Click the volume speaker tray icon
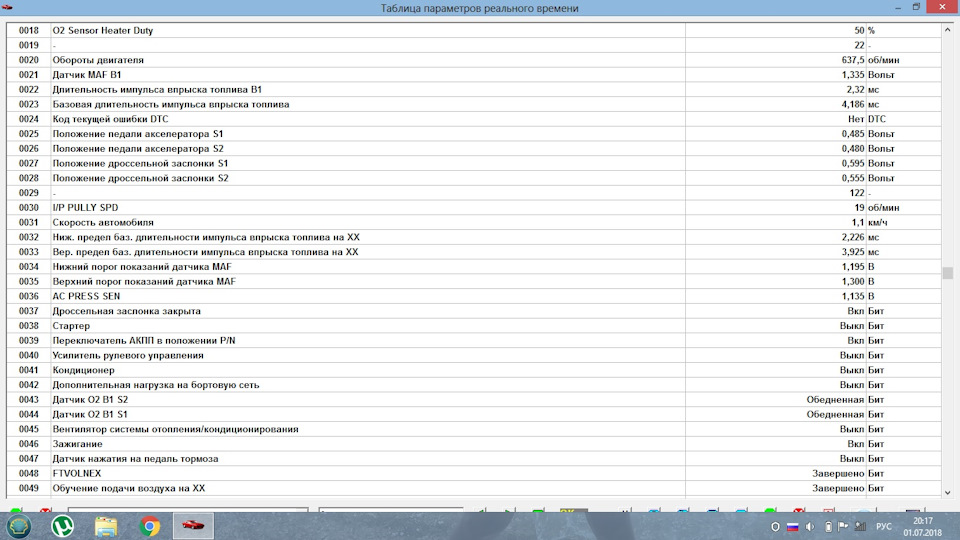Viewport: 960px width, 540px height. (810, 527)
